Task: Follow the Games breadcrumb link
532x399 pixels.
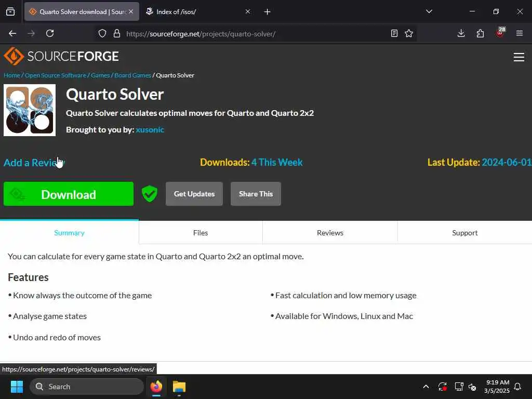Action: 100,75
